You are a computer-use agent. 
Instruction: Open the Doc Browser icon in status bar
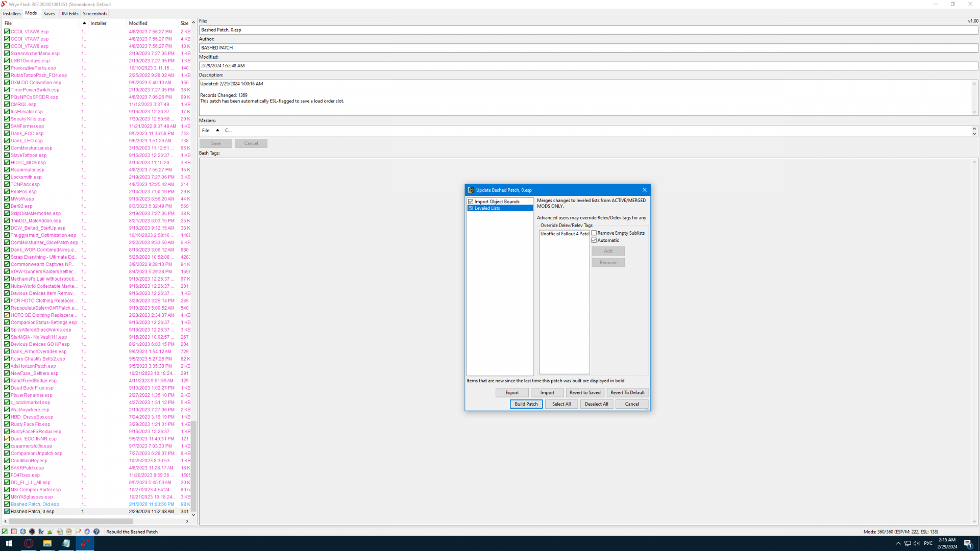[x=69, y=532]
